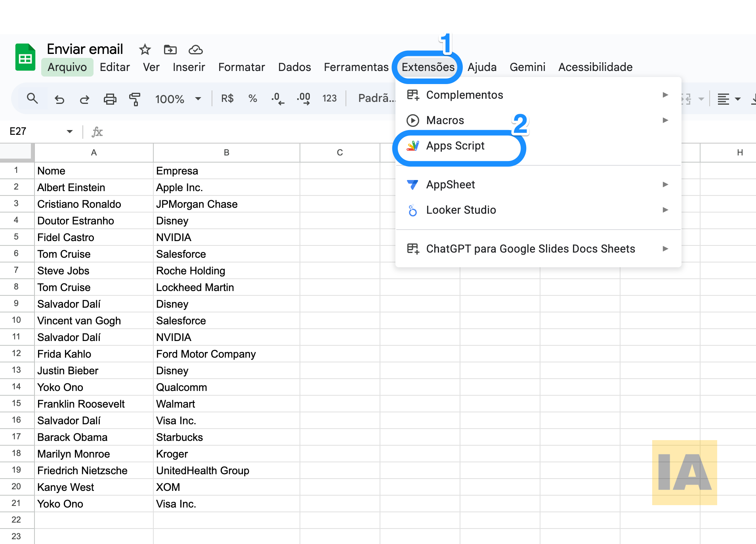
Task: Activate the paint format tool
Action: [x=135, y=99]
